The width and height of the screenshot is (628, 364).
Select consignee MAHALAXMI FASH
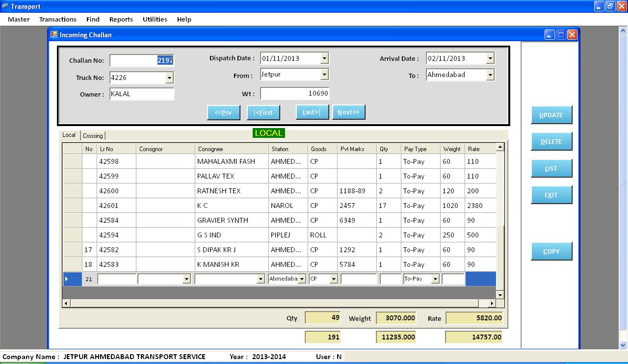[232, 161]
